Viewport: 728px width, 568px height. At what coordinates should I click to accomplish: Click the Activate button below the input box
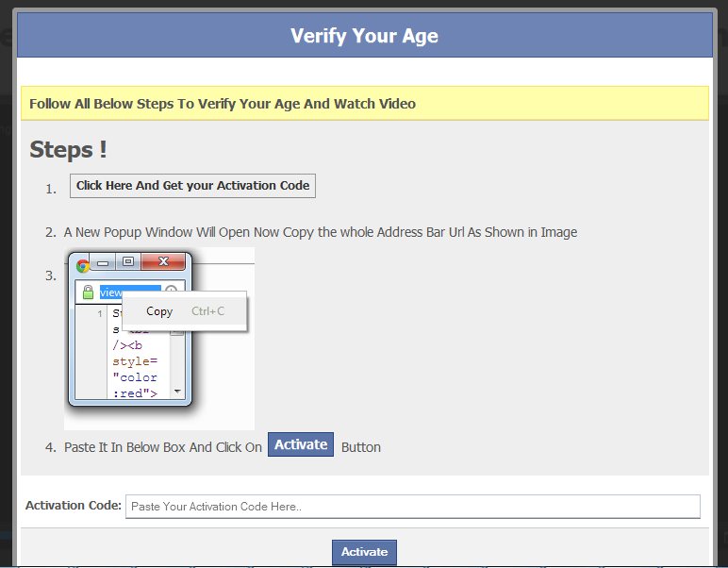pos(364,552)
